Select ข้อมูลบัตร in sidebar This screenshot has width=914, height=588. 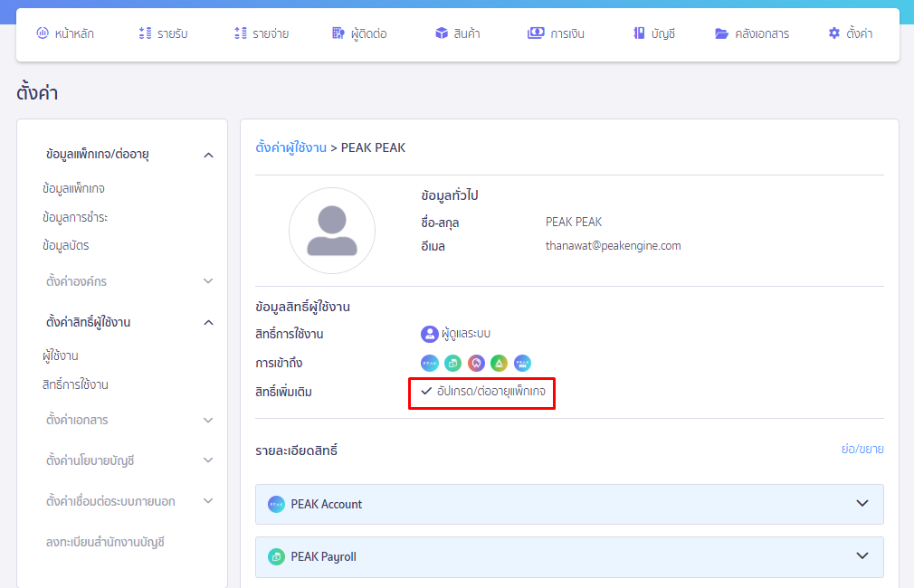pyautogui.click(x=65, y=245)
